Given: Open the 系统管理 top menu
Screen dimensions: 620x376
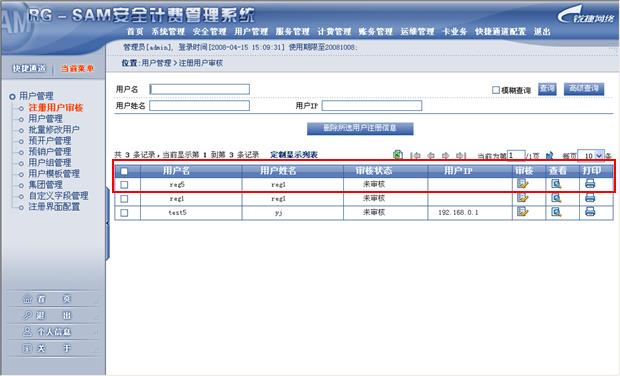Looking at the screenshot, I should pos(168,32).
